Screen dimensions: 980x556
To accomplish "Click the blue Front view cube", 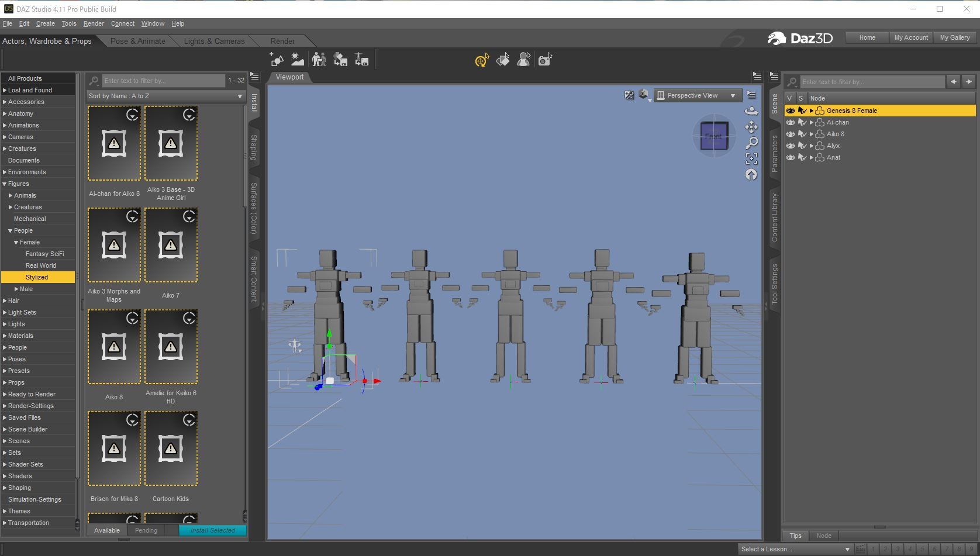I will pyautogui.click(x=714, y=136).
